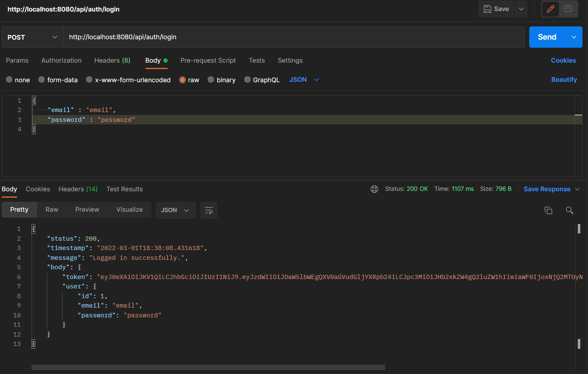The height and width of the screenshot is (374, 588).
Task: Expand the Save Response dropdown chevron
Action: (577, 189)
